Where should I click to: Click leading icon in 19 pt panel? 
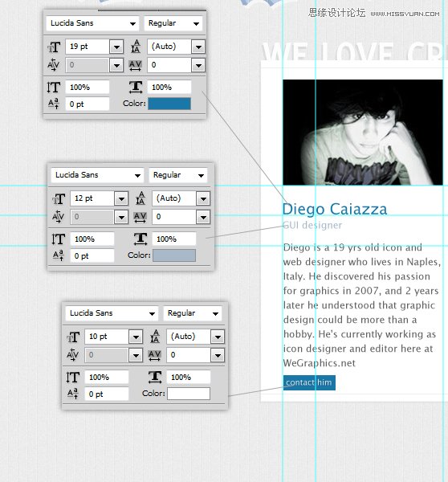pos(136,47)
